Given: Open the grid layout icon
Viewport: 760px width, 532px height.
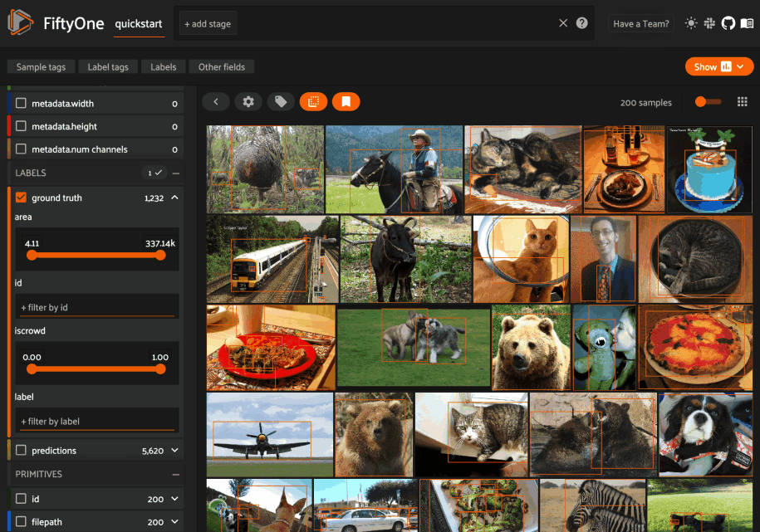Looking at the screenshot, I should (742, 102).
